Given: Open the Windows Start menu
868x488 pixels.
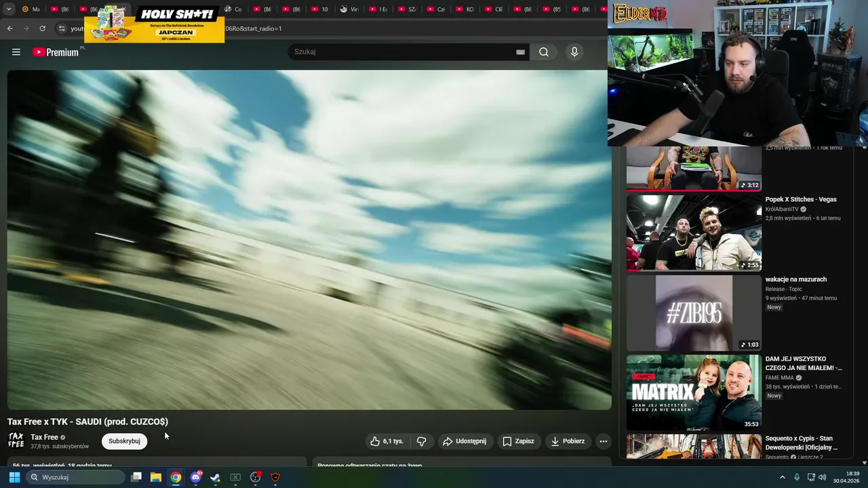Looking at the screenshot, I should [x=14, y=477].
